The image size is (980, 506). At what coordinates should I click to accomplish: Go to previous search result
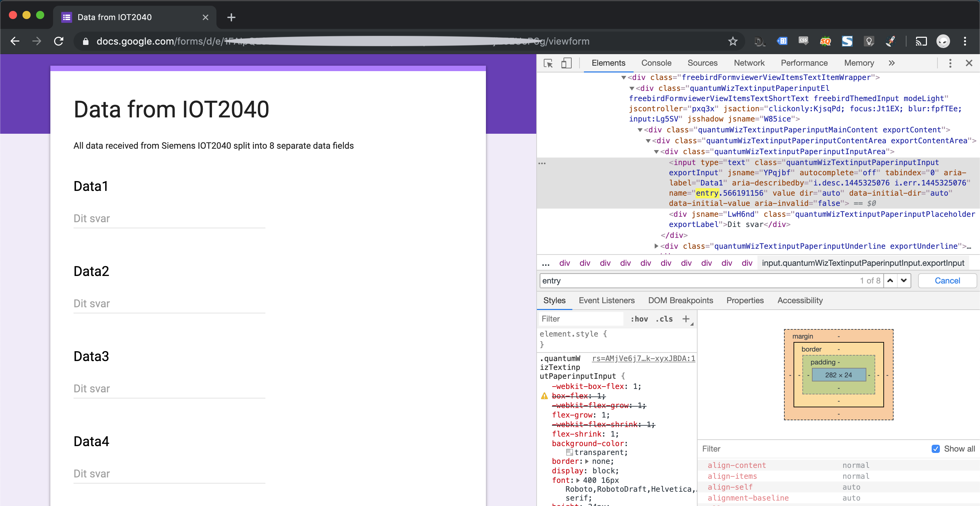click(890, 281)
